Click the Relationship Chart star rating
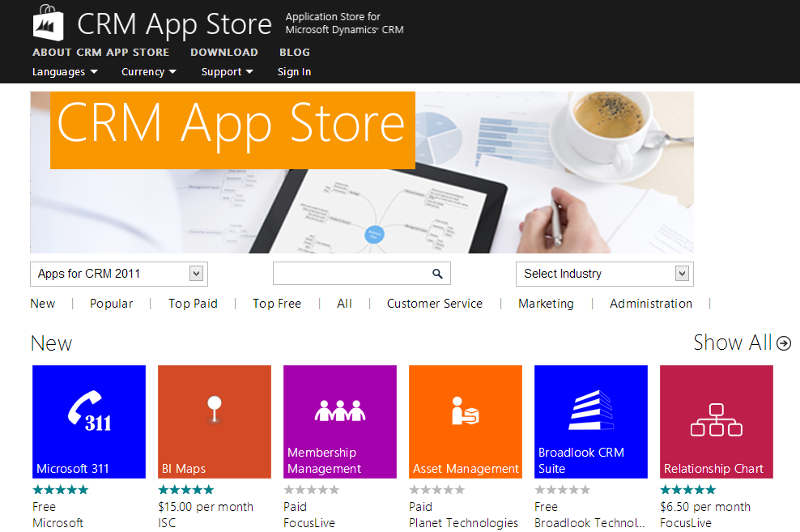800x532 pixels. (x=688, y=490)
